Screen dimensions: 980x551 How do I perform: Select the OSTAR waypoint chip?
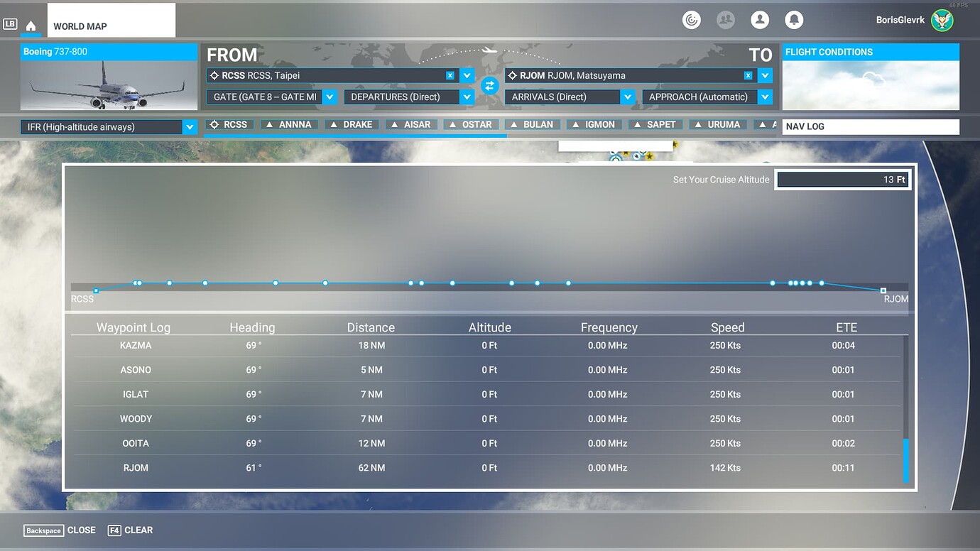coord(471,124)
